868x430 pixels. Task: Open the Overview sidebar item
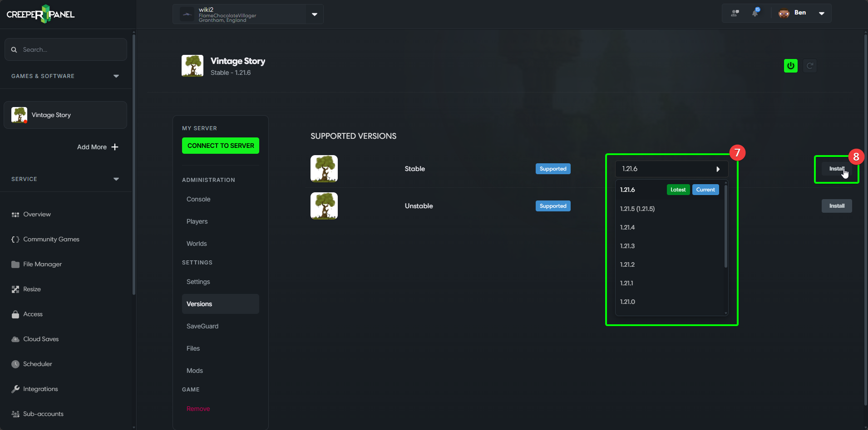click(37, 214)
